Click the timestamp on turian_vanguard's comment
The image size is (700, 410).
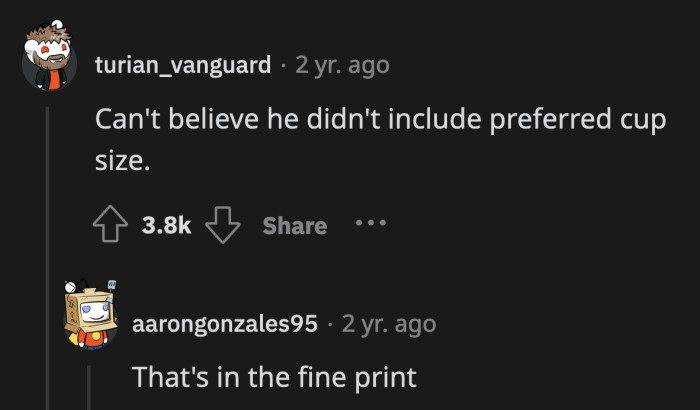(x=342, y=66)
